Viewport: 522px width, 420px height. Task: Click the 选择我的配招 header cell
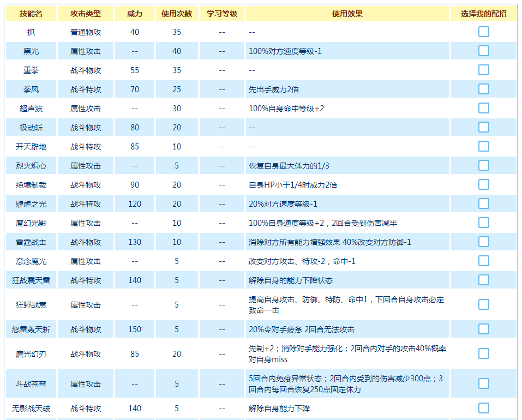click(x=484, y=14)
